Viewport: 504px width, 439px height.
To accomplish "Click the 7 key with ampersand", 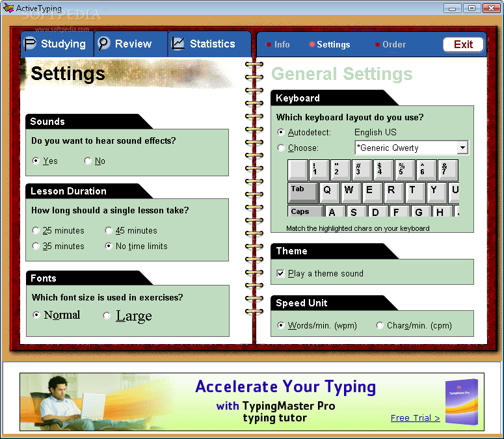I will point(448,170).
